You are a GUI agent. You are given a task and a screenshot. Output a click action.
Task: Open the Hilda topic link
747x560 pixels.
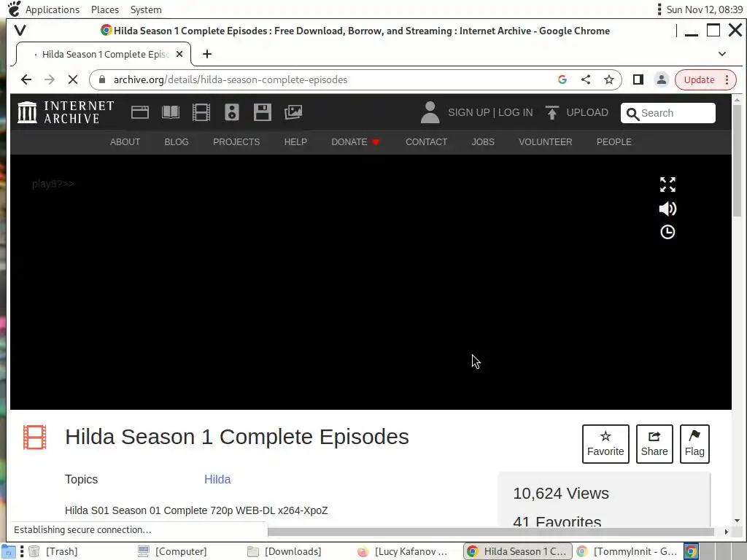[217, 480]
